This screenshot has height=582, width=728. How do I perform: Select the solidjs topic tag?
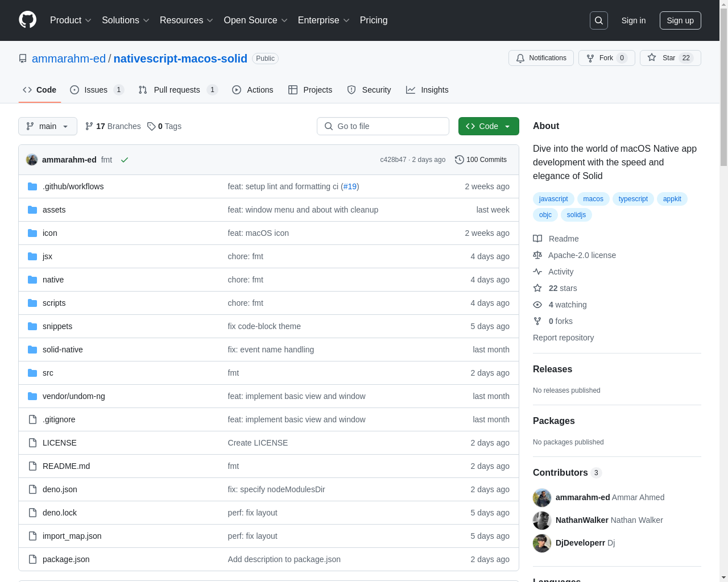coord(576,215)
